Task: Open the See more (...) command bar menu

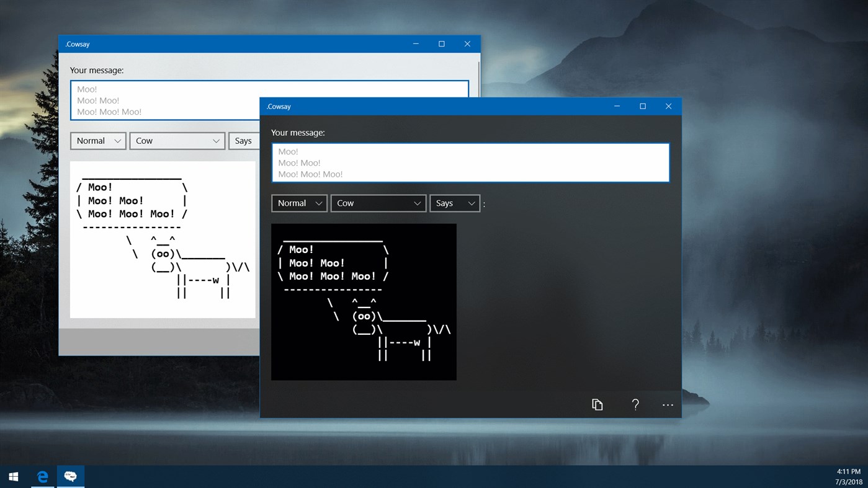Action: click(668, 404)
